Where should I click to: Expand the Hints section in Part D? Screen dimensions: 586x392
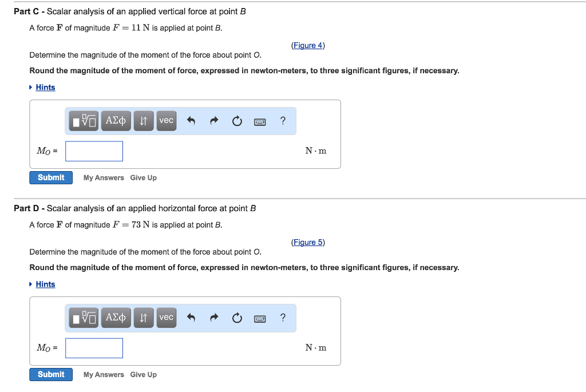[46, 284]
